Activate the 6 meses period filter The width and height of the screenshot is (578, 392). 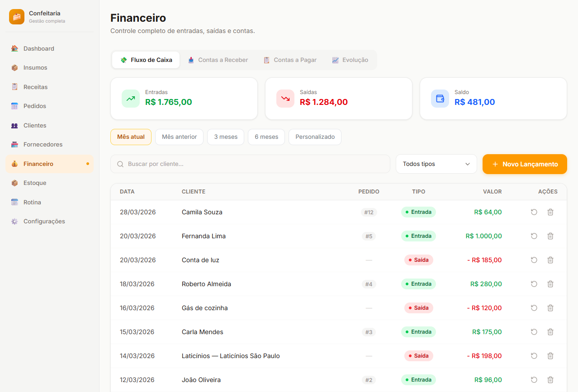(266, 137)
